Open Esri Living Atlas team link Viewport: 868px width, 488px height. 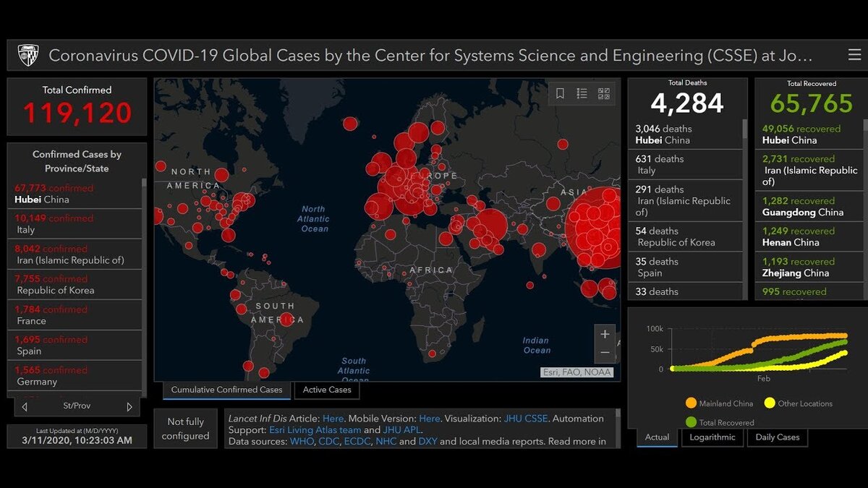coord(315,430)
